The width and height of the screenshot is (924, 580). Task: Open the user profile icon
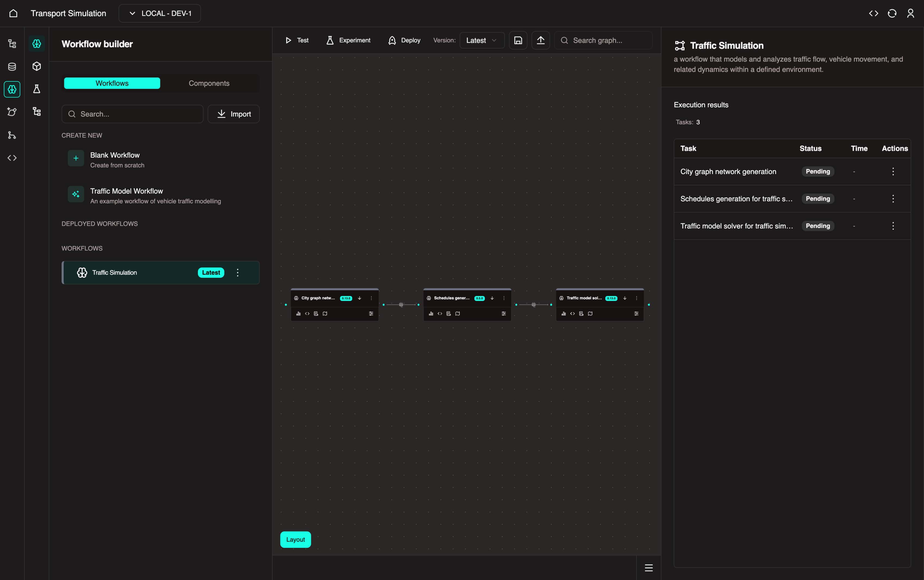[910, 13]
